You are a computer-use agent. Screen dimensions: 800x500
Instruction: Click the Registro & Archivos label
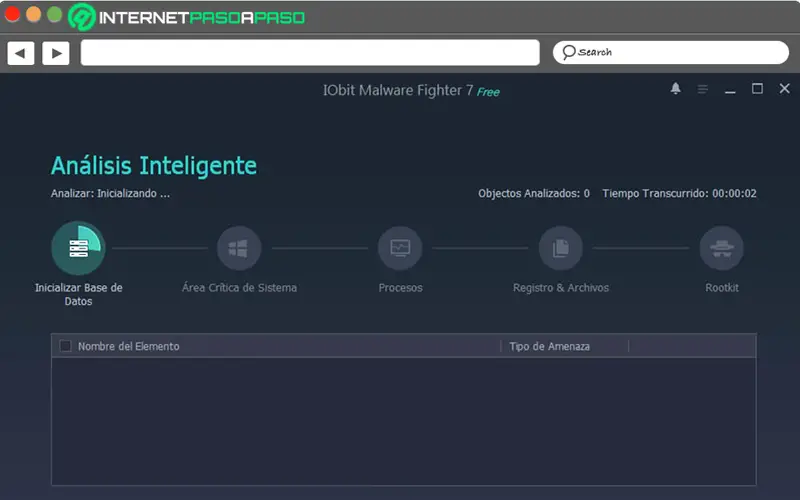click(x=561, y=288)
